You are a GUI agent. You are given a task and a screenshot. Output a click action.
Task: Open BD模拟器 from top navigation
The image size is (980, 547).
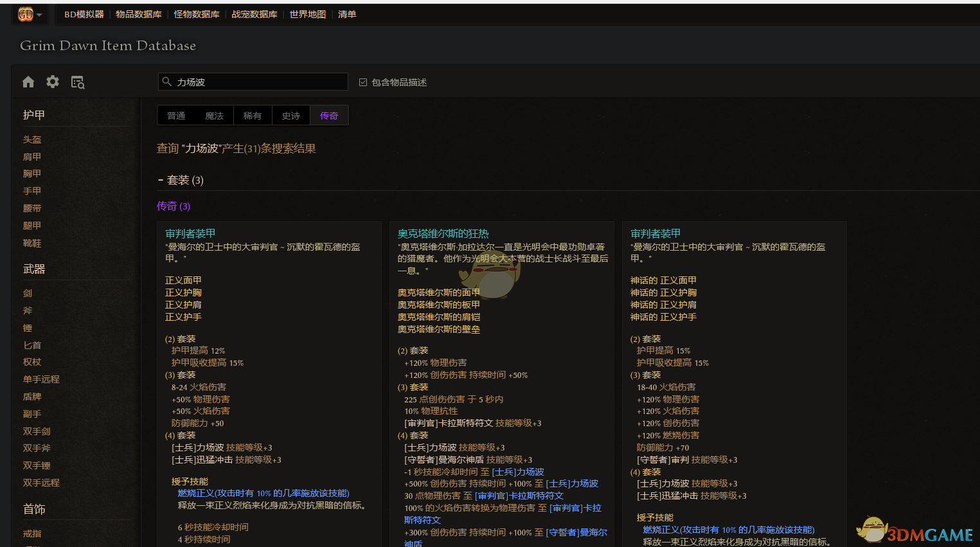click(x=84, y=14)
